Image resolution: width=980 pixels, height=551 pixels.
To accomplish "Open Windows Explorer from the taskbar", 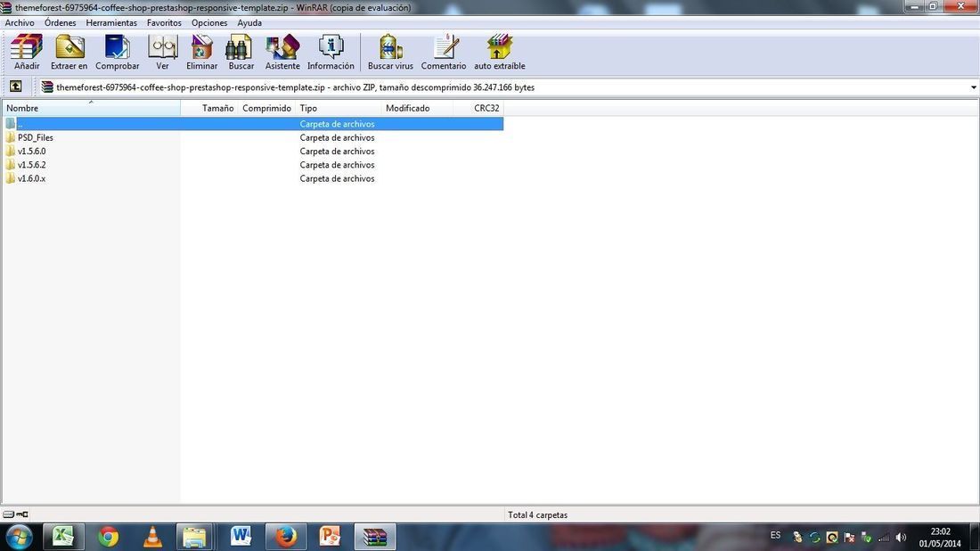I will click(195, 537).
